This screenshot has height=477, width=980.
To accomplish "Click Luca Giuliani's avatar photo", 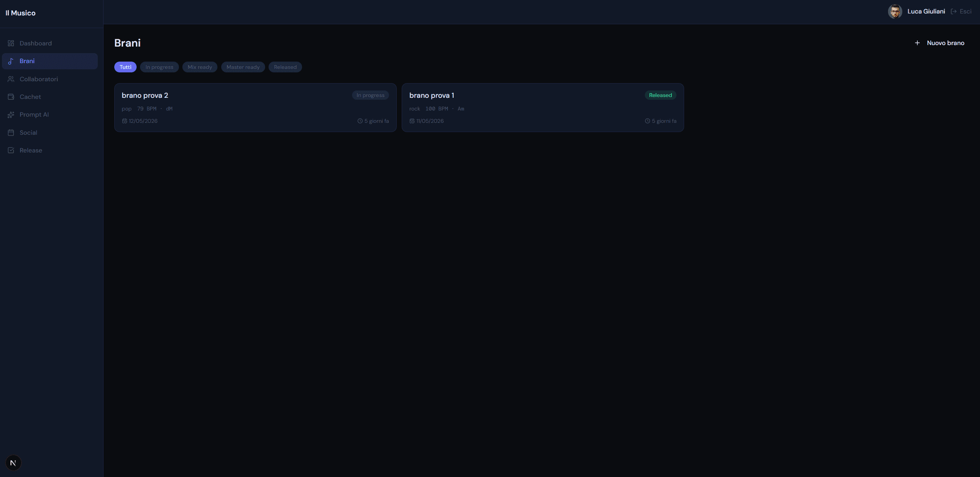I will [x=895, y=12].
